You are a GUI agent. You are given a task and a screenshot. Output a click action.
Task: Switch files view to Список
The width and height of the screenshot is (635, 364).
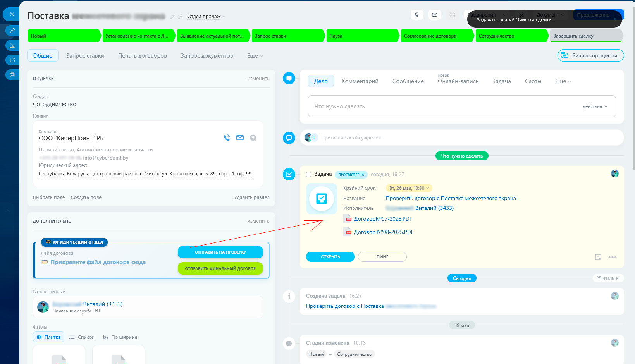coord(82,337)
